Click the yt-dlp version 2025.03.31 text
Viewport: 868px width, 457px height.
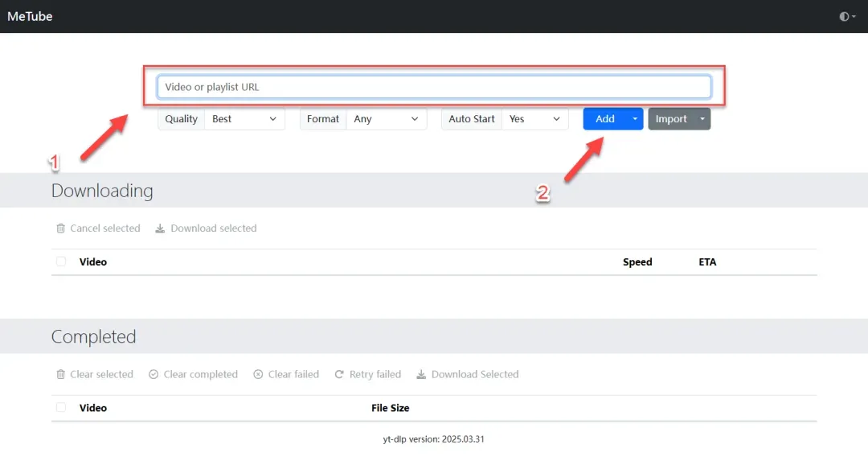(x=433, y=439)
